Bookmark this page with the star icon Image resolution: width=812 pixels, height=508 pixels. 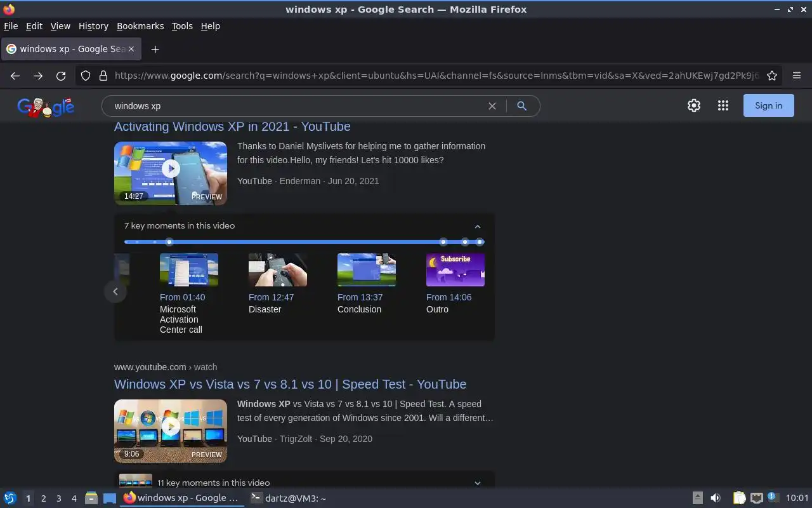(x=772, y=76)
